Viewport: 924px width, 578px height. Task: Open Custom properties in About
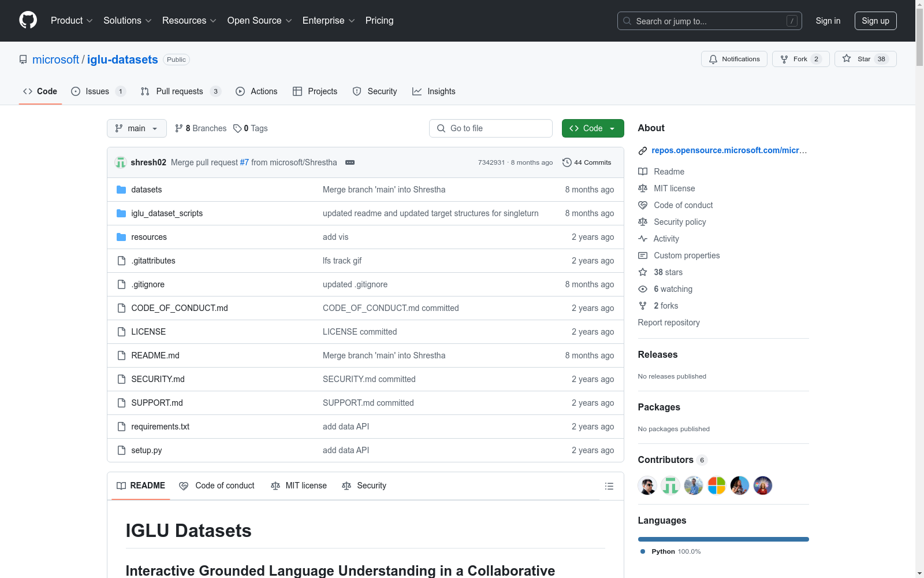pos(687,255)
